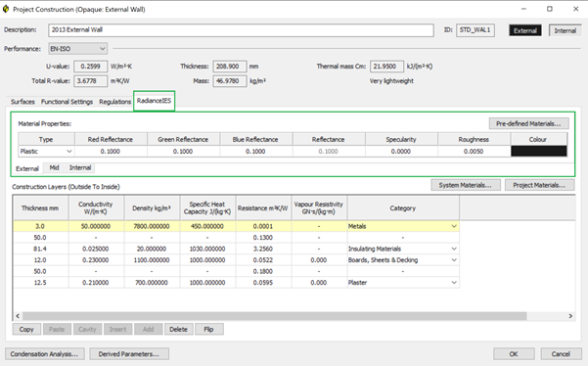
Task: Toggle the Internal surface button
Action: [x=565, y=30]
